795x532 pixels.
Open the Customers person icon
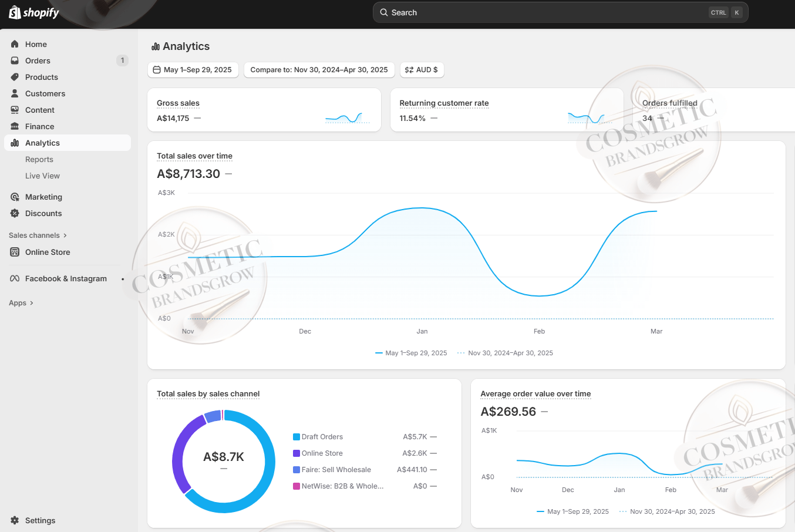(x=15, y=93)
